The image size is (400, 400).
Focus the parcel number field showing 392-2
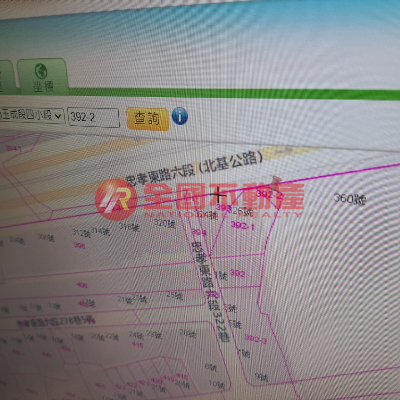[94, 117]
